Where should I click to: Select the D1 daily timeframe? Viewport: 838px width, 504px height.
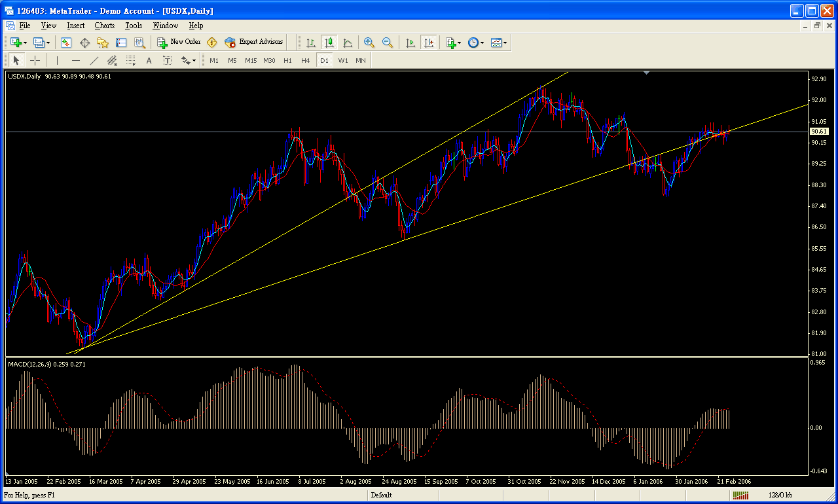(x=324, y=60)
